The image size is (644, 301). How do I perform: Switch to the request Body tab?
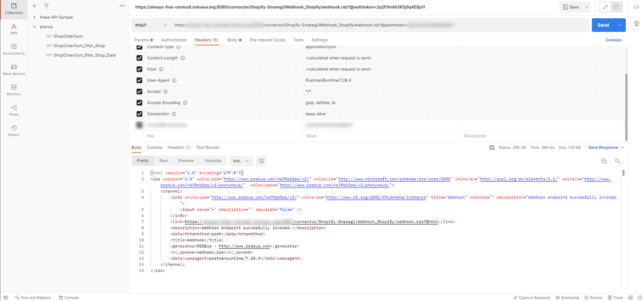point(234,40)
